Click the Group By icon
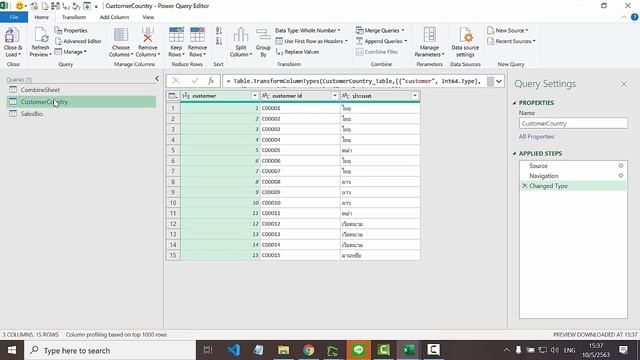 pyautogui.click(x=263, y=35)
